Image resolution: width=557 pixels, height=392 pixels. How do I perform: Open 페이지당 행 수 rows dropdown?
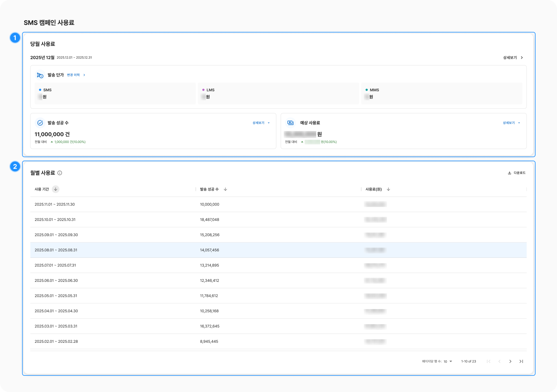(x=448, y=362)
